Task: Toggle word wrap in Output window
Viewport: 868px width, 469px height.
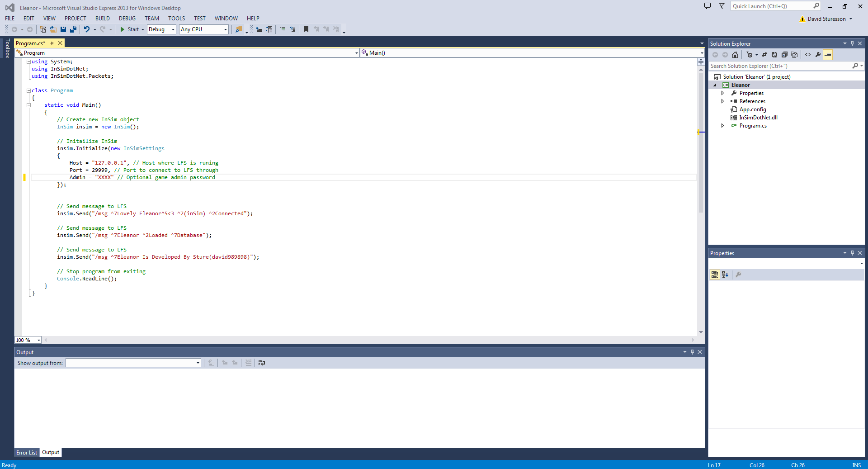Action: click(262, 363)
